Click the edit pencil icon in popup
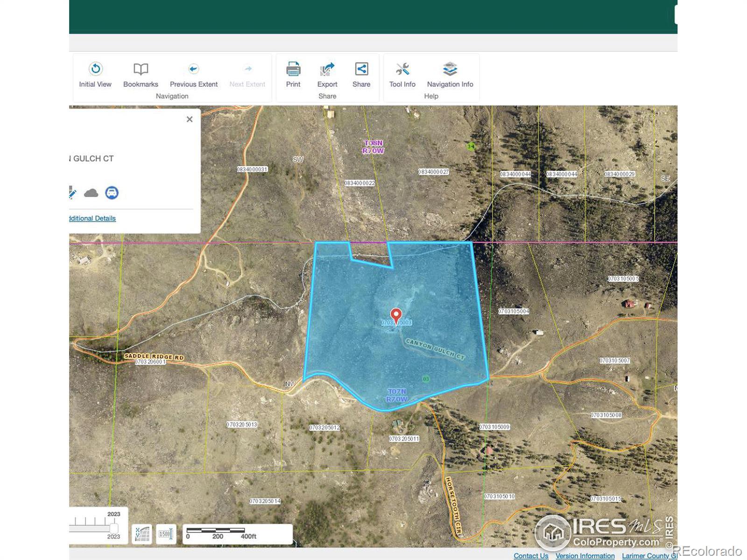The height and width of the screenshot is (560, 747). pos(72,193)
